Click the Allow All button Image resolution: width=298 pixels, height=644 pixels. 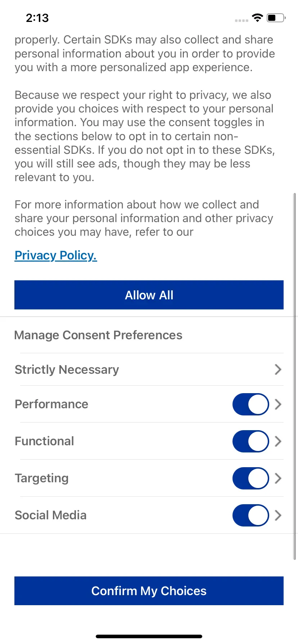point(149,295)
